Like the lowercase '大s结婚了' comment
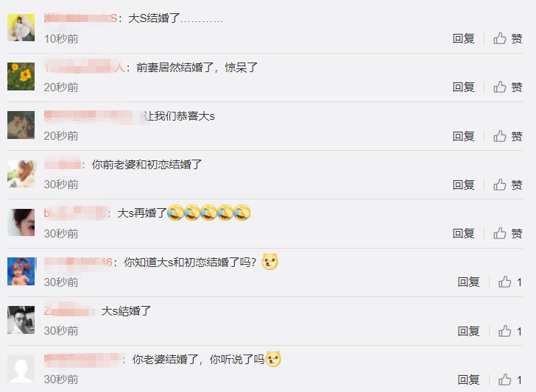The height and width of the screenshot is (392, 536). [510, 331]
